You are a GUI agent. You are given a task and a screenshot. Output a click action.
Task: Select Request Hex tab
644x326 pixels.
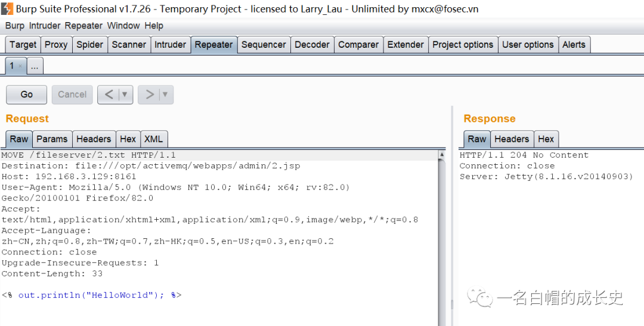(128, 139)
